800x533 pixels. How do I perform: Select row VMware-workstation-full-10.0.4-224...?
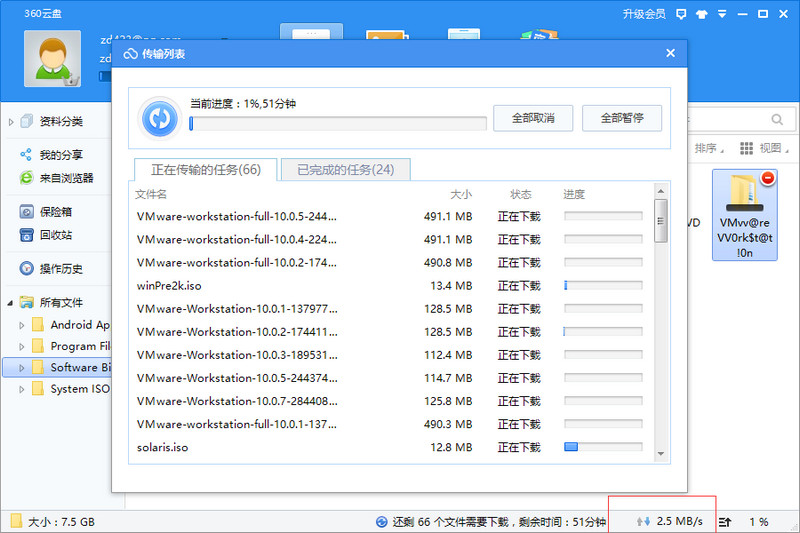pyautogui.click(x=391, y=239)
